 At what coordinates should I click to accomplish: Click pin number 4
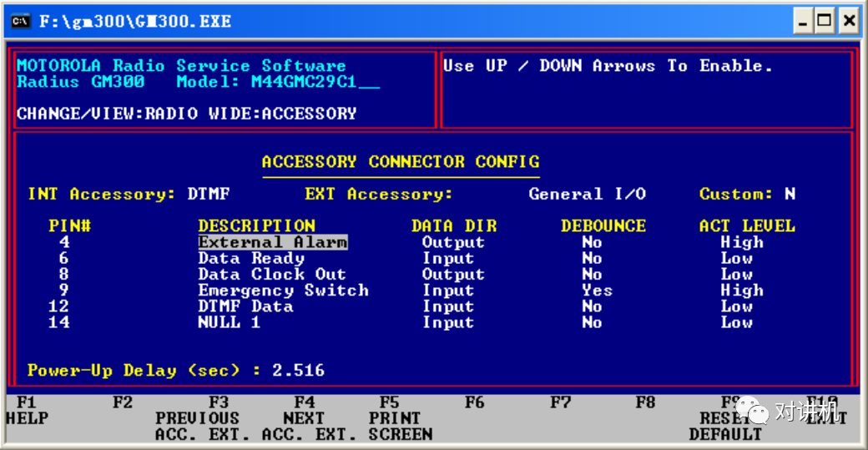coord(64,242)
